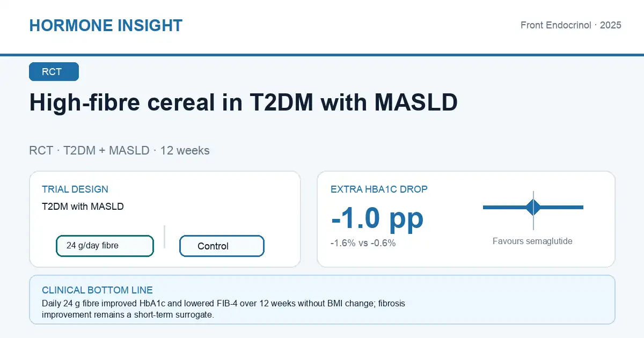Screen dimensions: 644x338
Task: Click the vertical null line in forest plot
Action: [533, 210]
